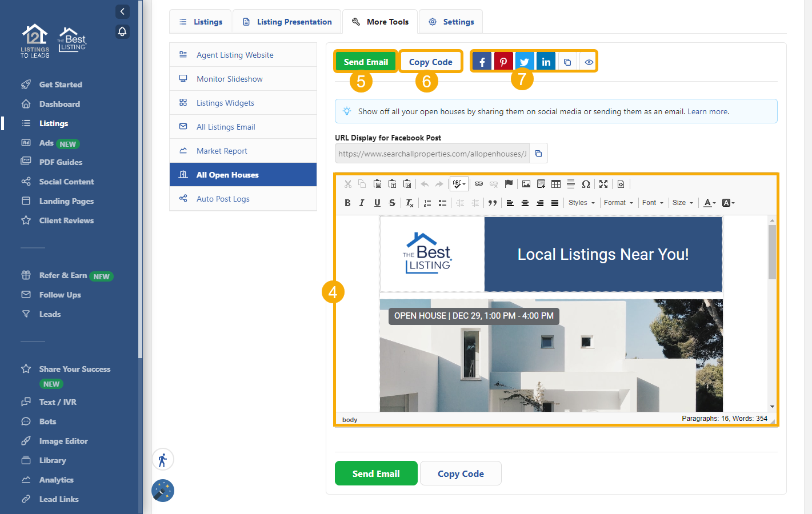Follow the Learn more link
The image size is (812, 514).
click(x=707, y=111)
